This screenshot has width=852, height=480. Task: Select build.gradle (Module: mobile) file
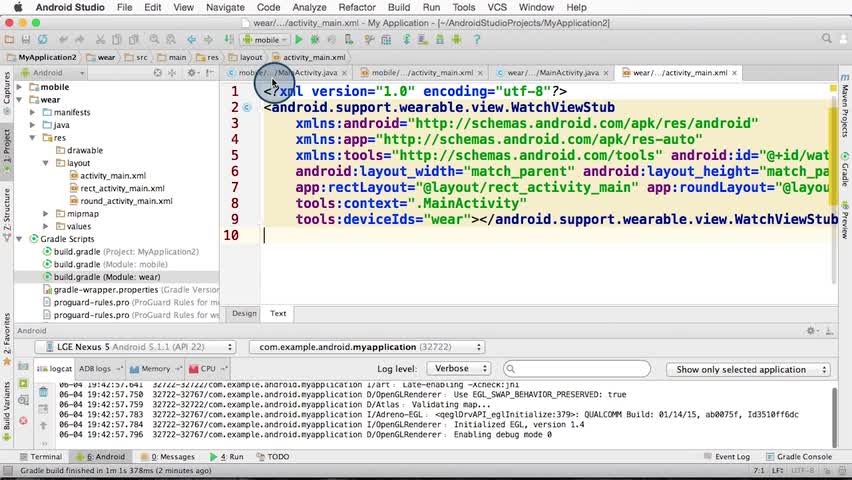coord(110,264)
